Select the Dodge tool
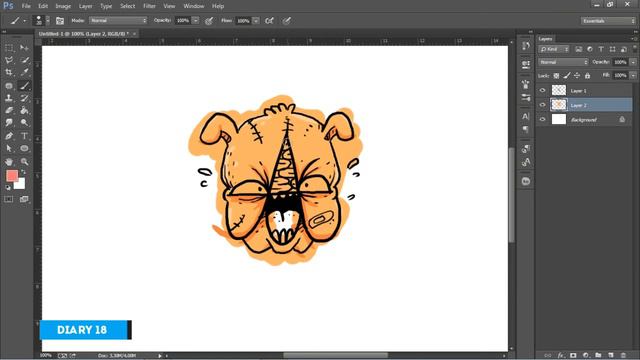640x360 pixels. tap(24, 122)
